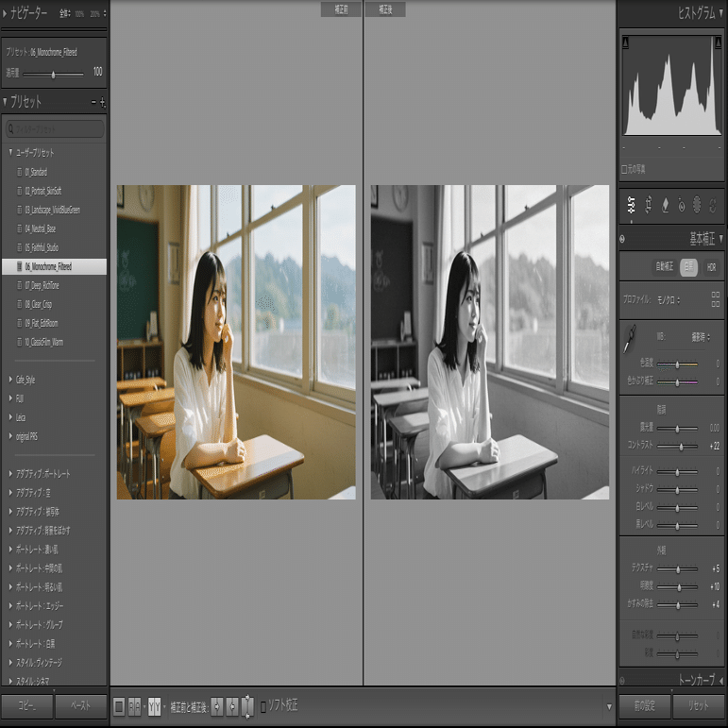The width and height of the screenshot is (728, 728).
Task: Check the 元の写真 original photo checkbox
Action: [624, 169]
